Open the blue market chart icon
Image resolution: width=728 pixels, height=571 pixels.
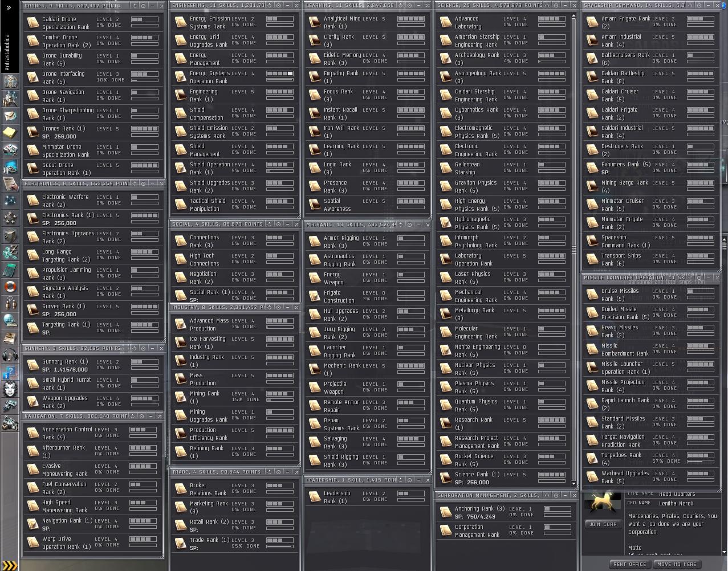click(10, 167)
